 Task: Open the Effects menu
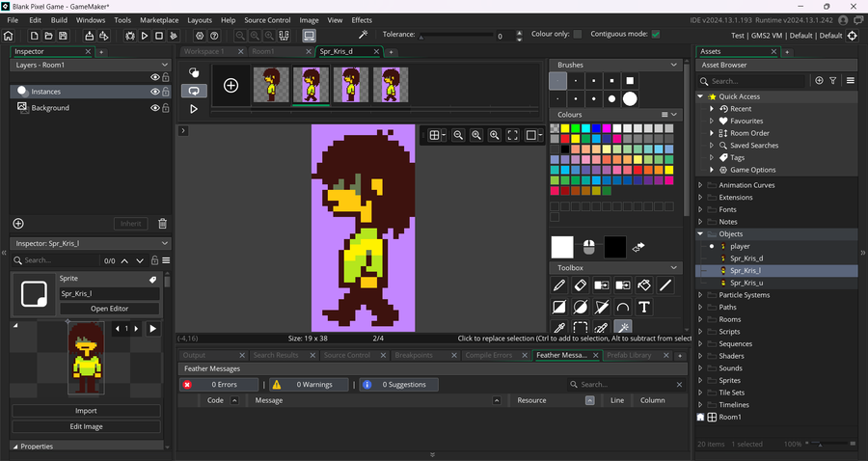click(362, 20)
